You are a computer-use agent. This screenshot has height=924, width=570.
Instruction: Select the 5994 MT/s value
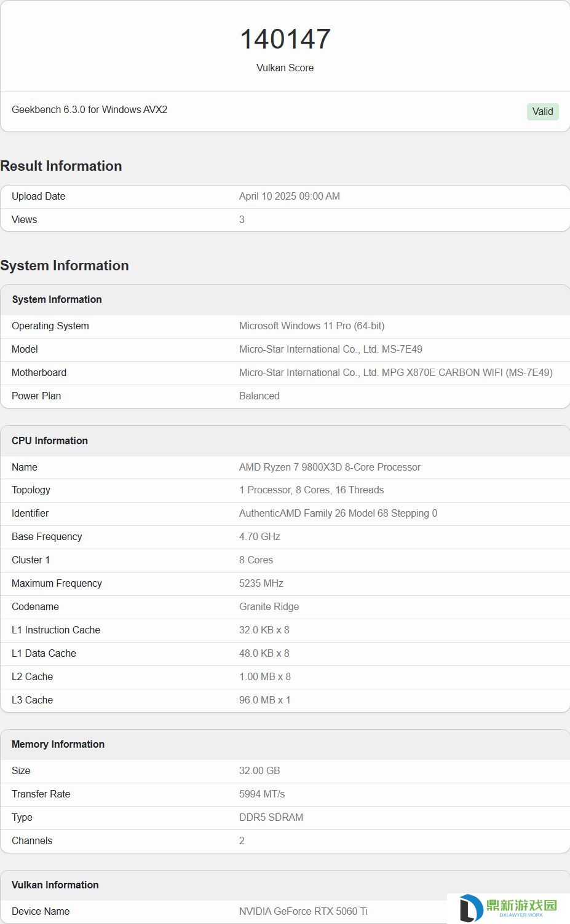[262, 794]
